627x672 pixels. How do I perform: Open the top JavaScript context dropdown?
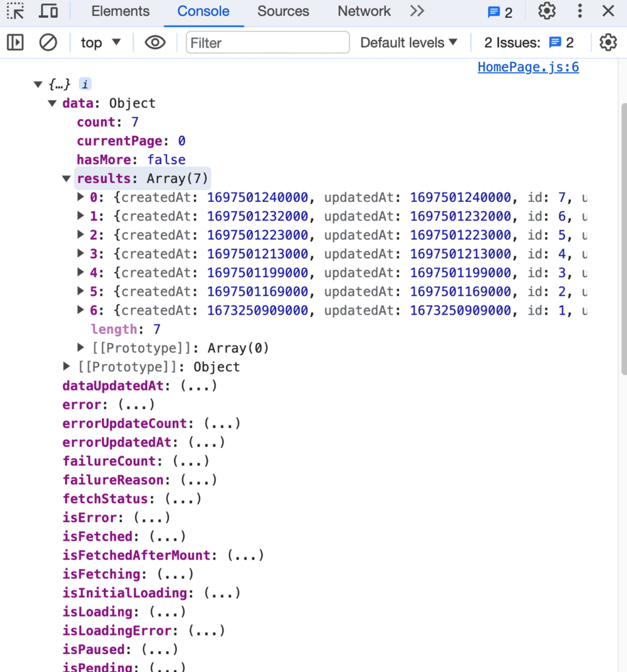coord(101,43)
